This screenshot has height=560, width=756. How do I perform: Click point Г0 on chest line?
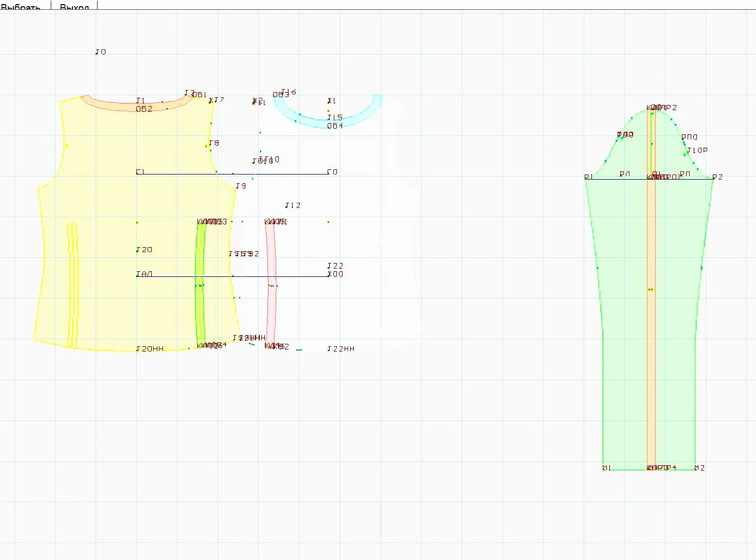coord(329,173)
